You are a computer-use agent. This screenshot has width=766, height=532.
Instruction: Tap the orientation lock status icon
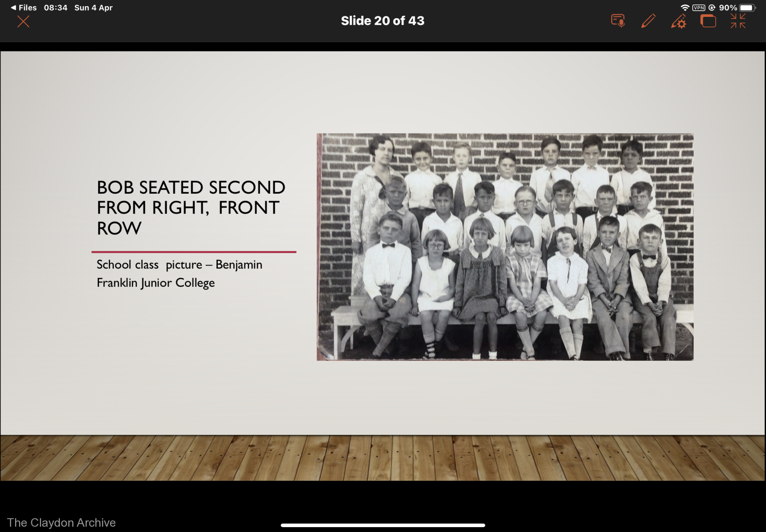point(712,8)
